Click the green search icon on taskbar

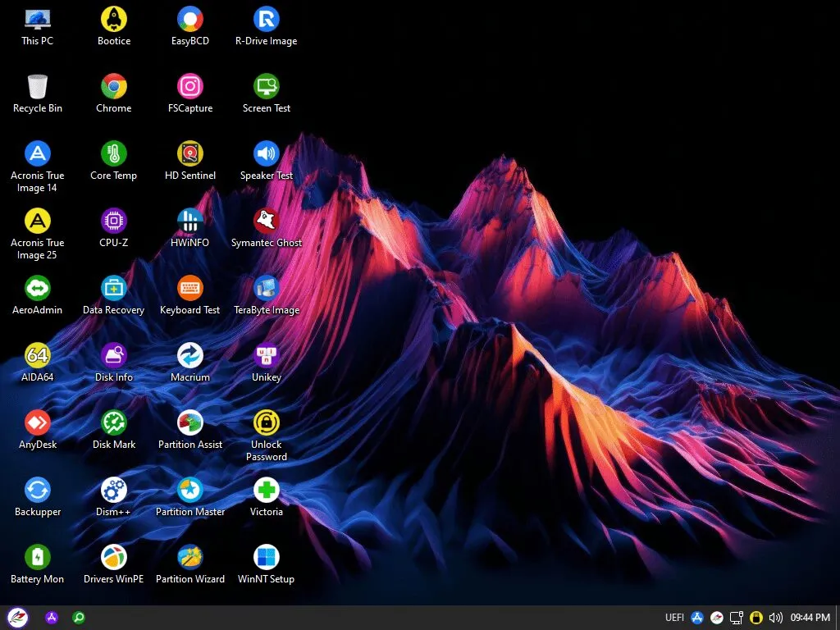tap(79, 618)
